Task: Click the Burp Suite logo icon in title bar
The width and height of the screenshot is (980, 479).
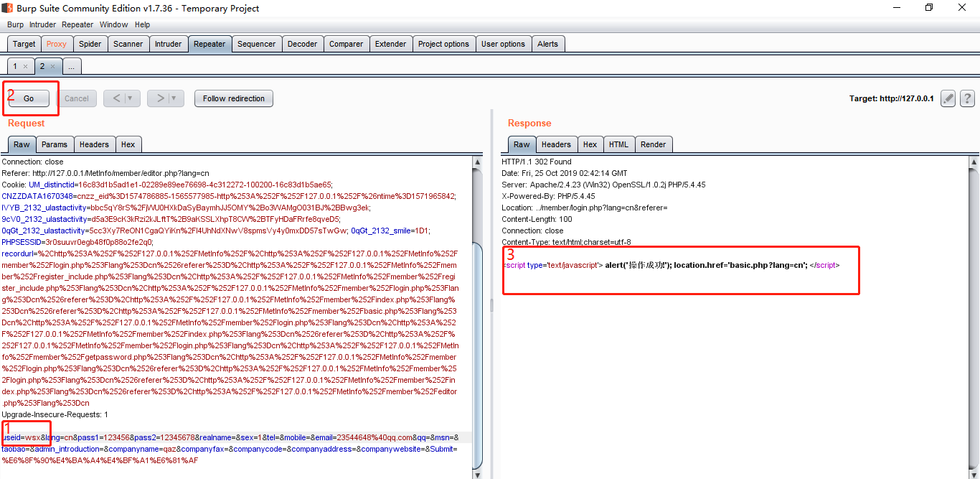Action: pos(9,8)
